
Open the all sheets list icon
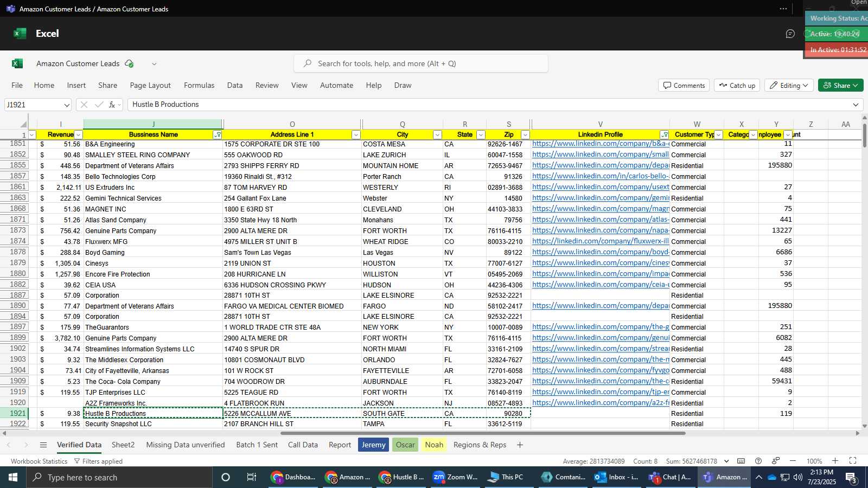43,445
